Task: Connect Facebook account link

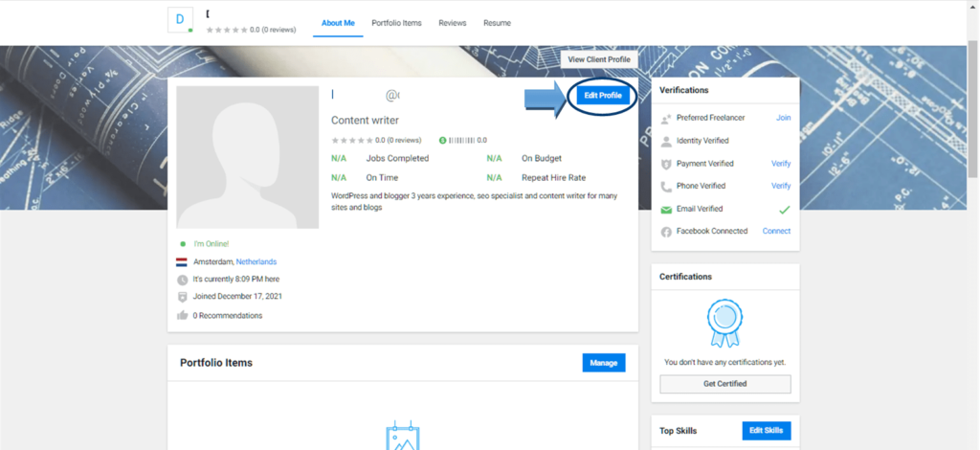Action: tap(776, 231)
